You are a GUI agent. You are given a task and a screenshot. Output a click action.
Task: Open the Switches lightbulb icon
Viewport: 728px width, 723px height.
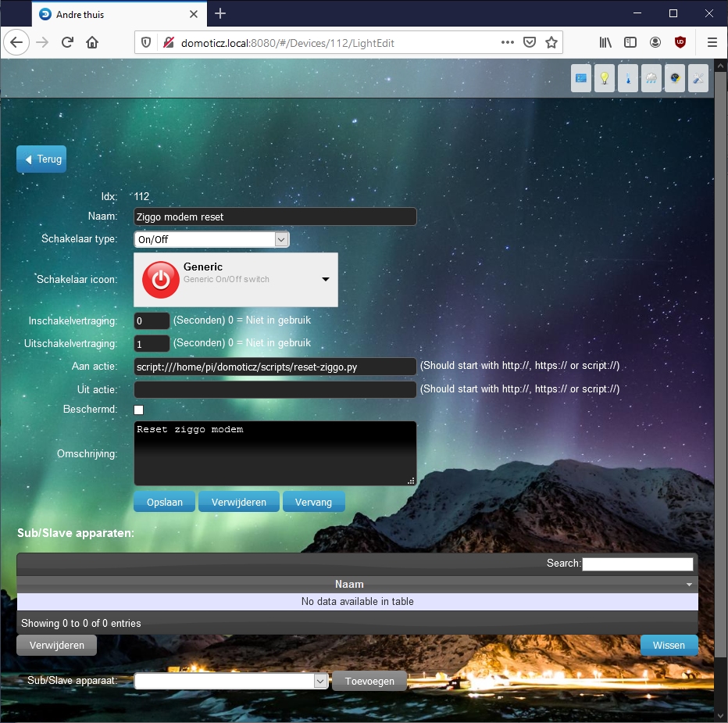(605, 78)
